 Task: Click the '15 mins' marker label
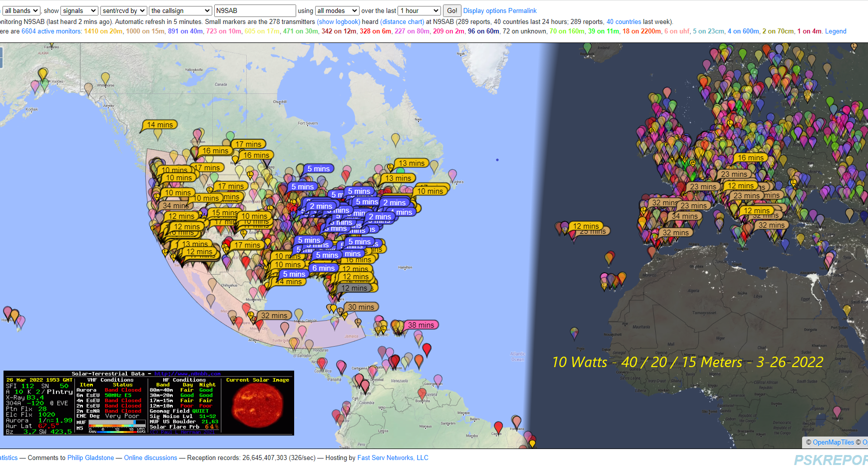[225, 213]
